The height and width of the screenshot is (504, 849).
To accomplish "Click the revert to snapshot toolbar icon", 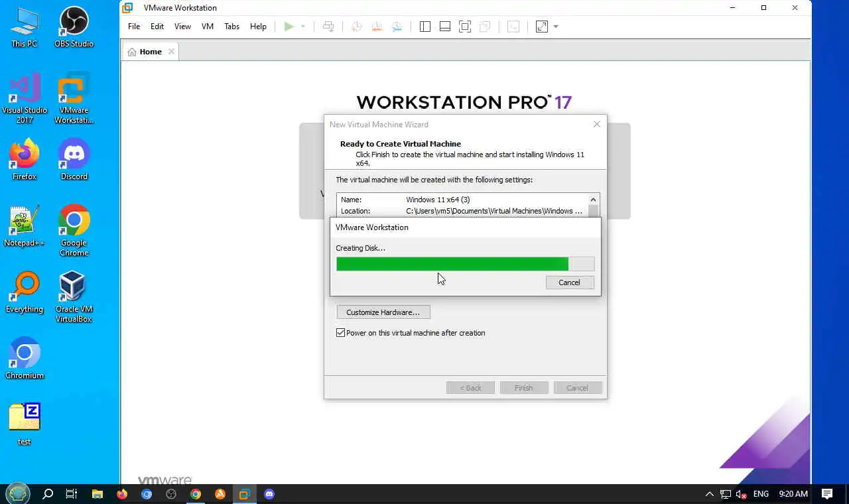I will (x=377, y=27).
